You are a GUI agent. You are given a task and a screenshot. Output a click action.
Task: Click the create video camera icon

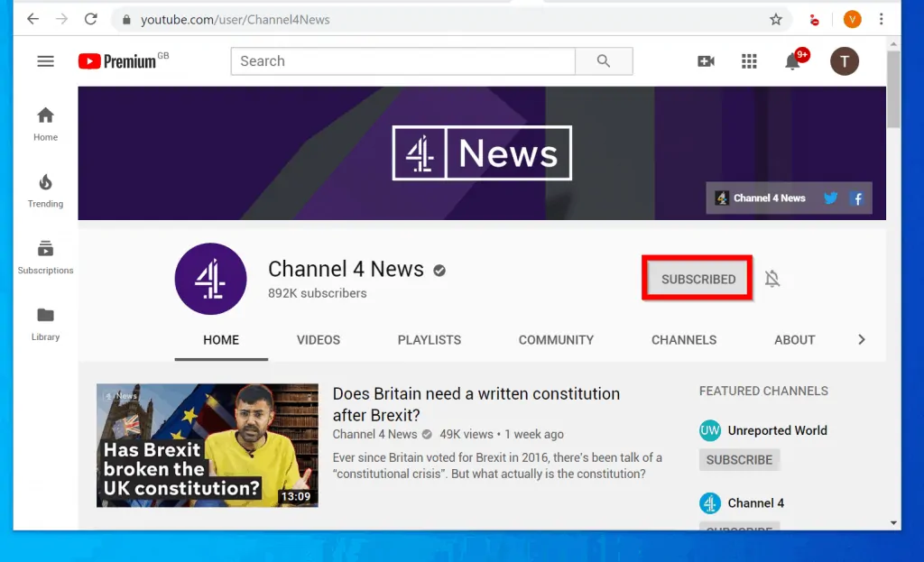pos(706,61)
